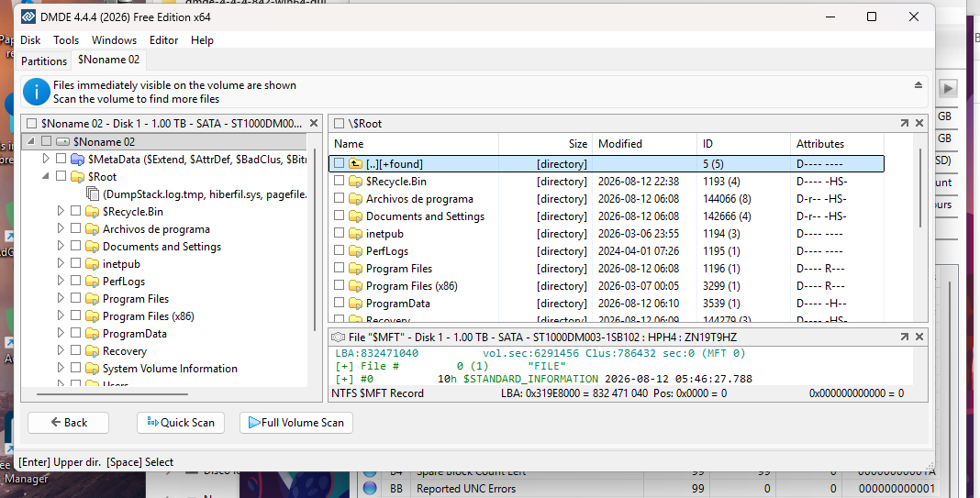
Task: Check the $Recycle.Bin row checkbox in file list
Action: click(x=339, y=182)
